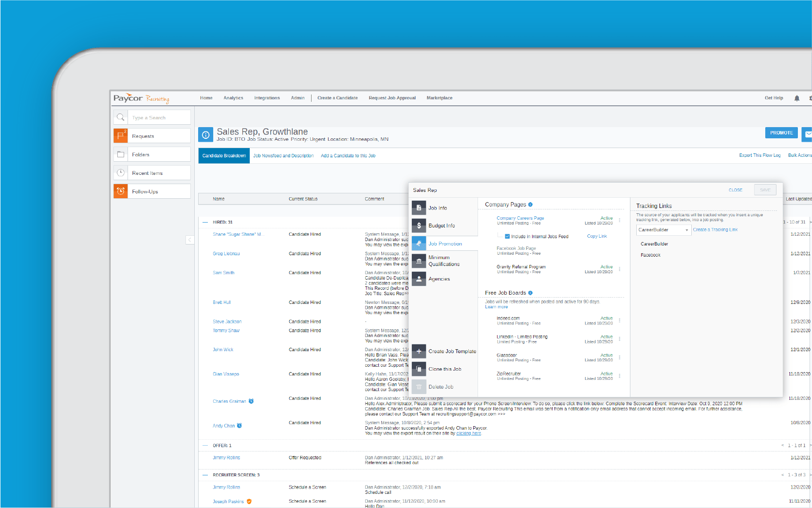Open the Follow-Ups alarm clock icon
Viewport: 812px width, 508px height.
tap(121, 191)
